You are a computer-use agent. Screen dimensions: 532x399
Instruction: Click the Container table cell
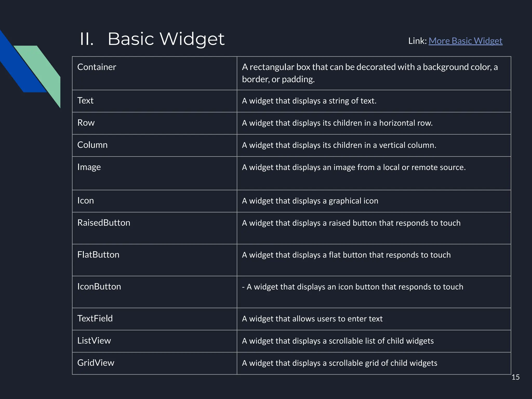[155, 73]
